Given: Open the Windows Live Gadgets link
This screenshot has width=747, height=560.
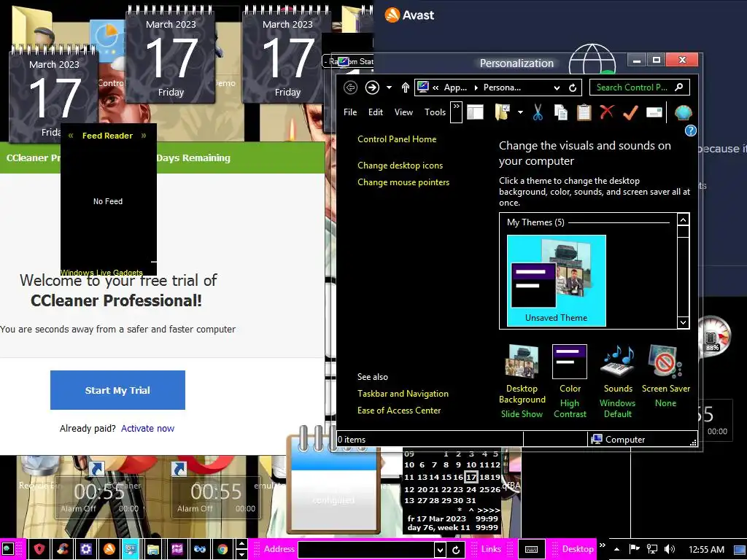Looking at the screenshot, I should click(101, 273).
